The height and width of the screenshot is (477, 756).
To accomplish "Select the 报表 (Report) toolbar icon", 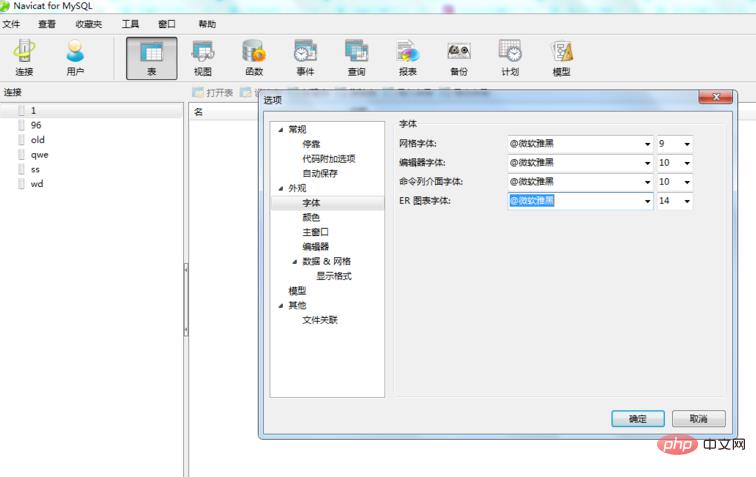I will [x=408, y=57].
